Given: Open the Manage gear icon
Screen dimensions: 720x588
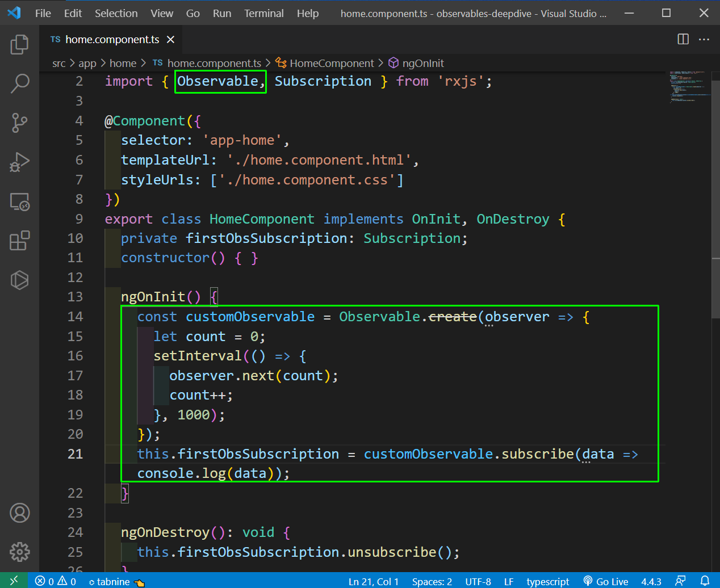Looking at the screenshot, I should (19, 552).
